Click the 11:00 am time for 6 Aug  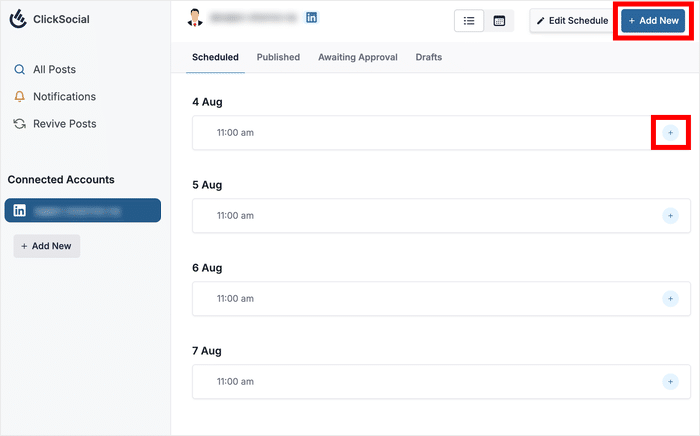point(235,299)
